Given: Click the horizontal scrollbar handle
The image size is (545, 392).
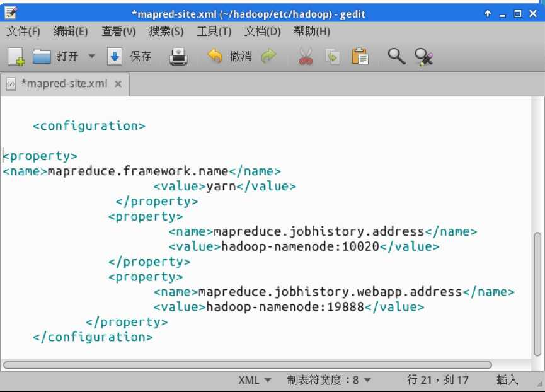Looking at the screenshot, I should [248, 365].
